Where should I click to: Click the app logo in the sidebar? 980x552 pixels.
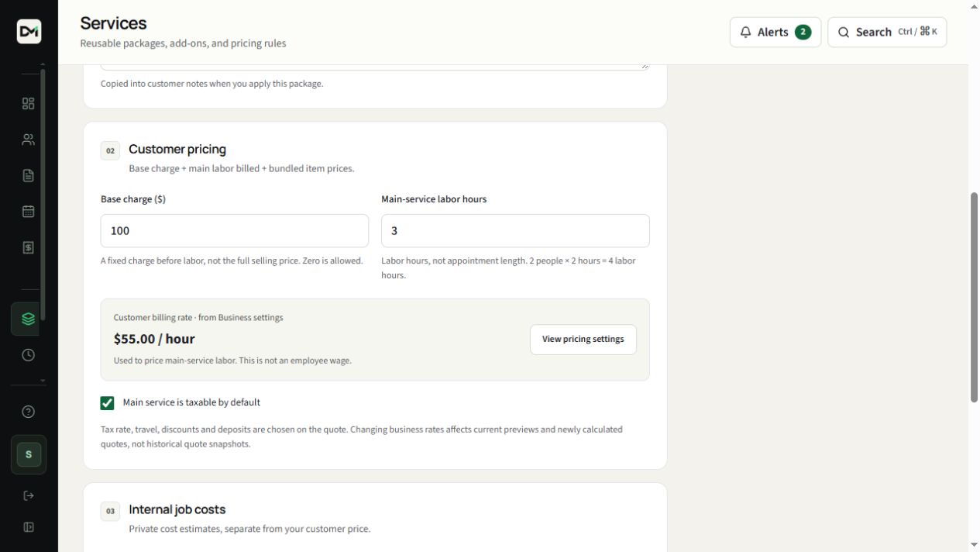[x=29, y=31]
